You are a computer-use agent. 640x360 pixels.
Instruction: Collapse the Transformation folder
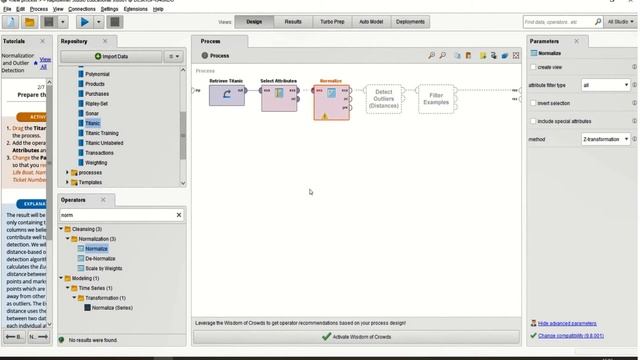74,298
